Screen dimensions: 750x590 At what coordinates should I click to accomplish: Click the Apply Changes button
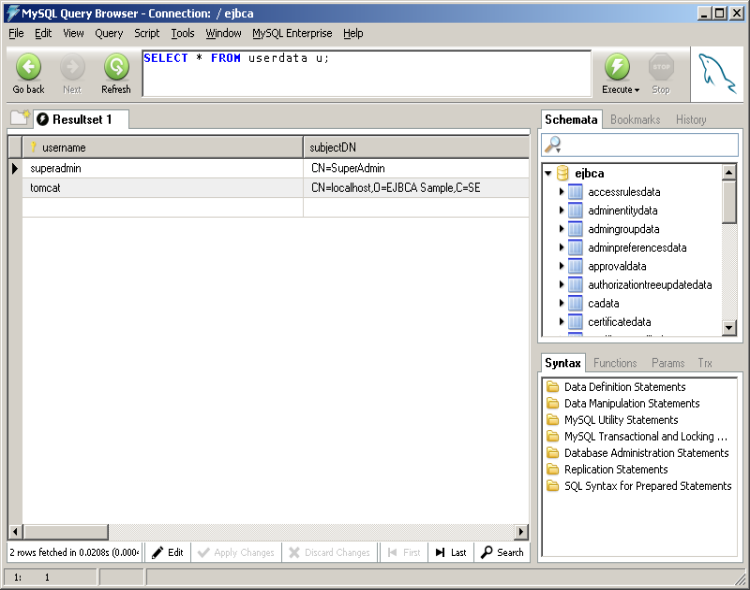(236, 553)
